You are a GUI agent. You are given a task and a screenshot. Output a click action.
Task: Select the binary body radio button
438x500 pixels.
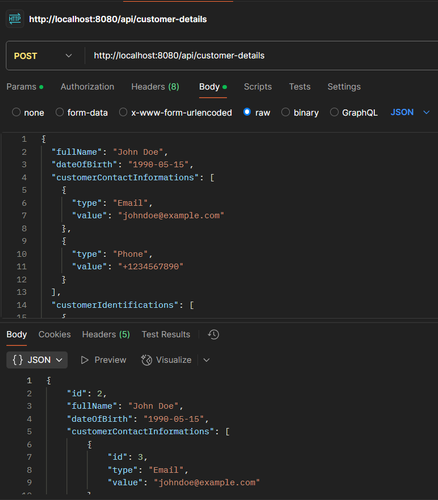pos(285,112)
